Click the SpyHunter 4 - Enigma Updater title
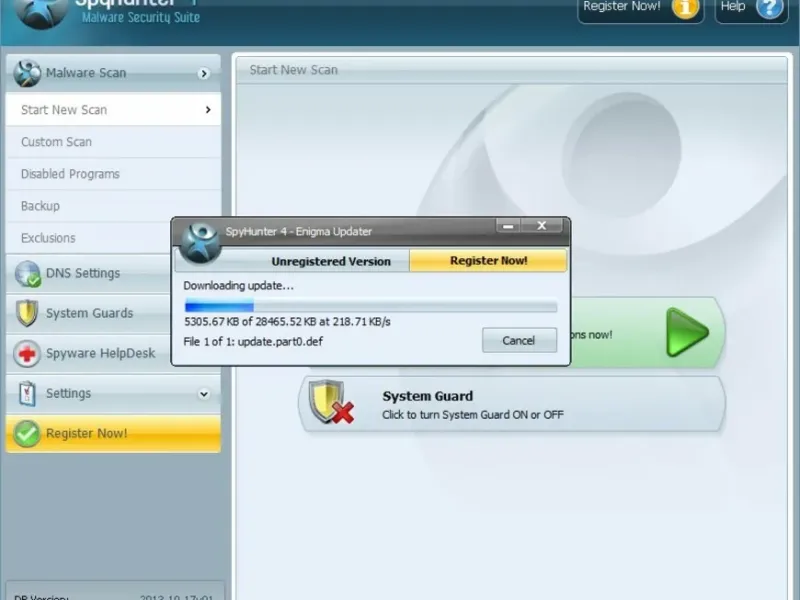This screenshot has width=800, height=600. click(298, 232)
